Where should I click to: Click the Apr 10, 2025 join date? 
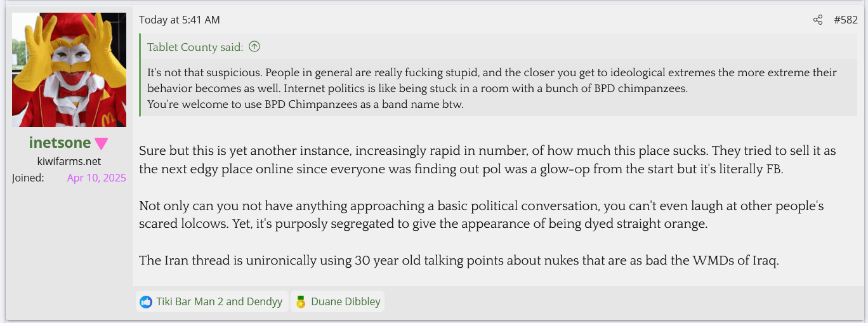[x=96, y=178]
